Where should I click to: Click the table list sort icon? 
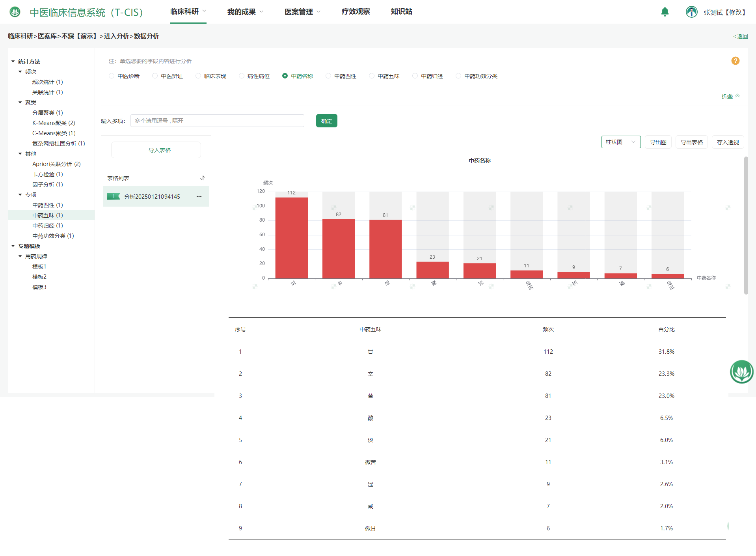[x=203, y=178]
